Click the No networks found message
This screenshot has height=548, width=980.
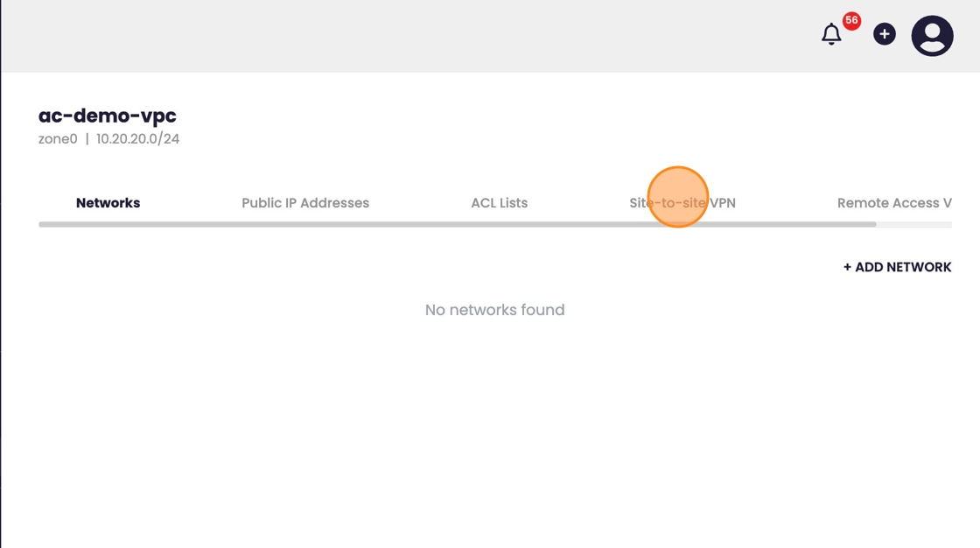pos(494,310)
